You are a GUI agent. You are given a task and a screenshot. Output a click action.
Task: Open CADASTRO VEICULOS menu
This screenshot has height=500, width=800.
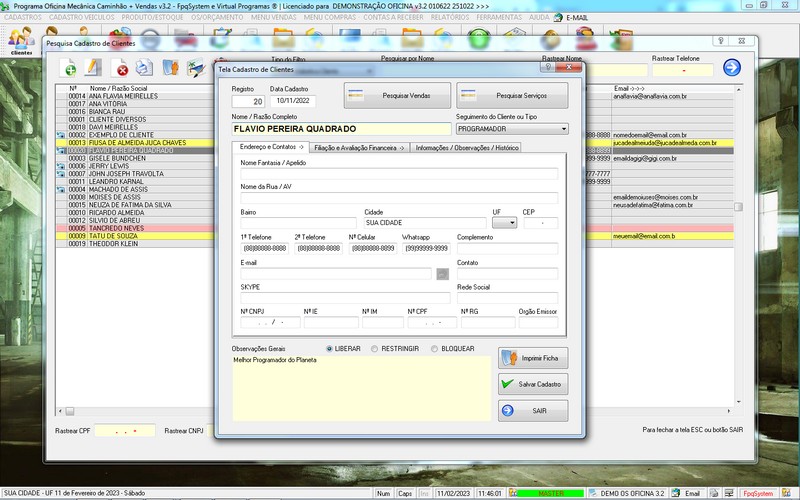pos(82,17)
